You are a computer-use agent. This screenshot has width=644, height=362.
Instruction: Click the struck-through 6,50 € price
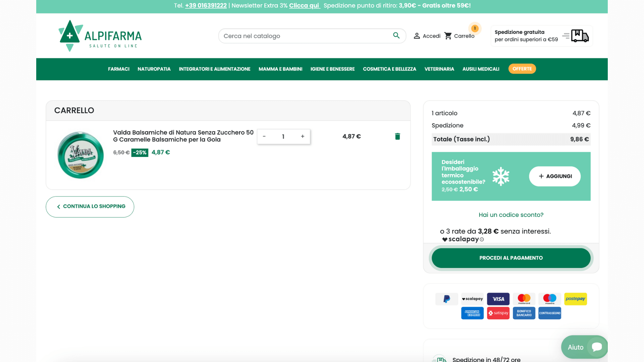tap(121, 153)
